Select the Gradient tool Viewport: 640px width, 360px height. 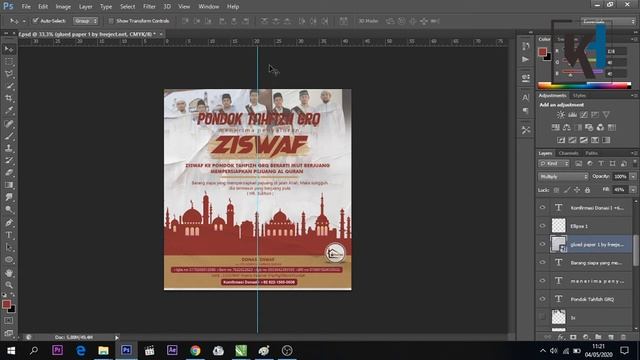(x=9, y=185)
